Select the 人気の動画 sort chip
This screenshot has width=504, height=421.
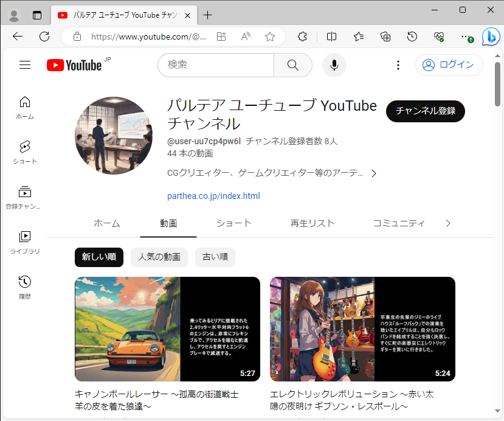tap(159, 257)
